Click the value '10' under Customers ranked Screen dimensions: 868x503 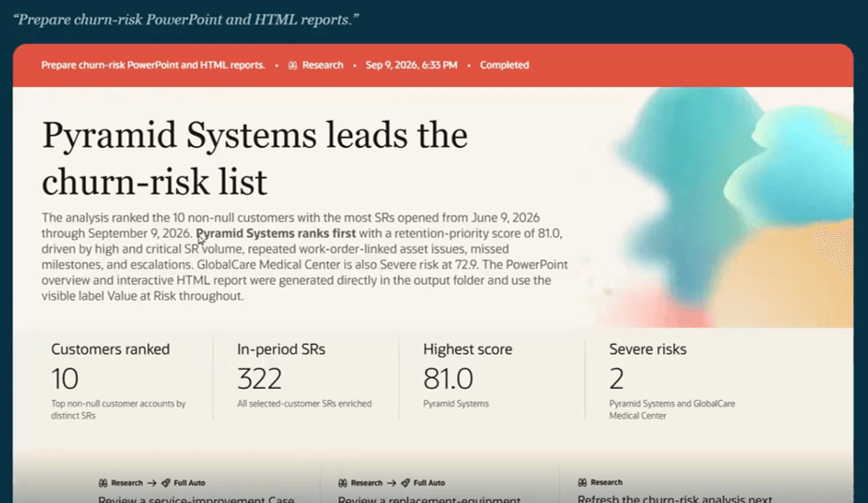(65, 379)
